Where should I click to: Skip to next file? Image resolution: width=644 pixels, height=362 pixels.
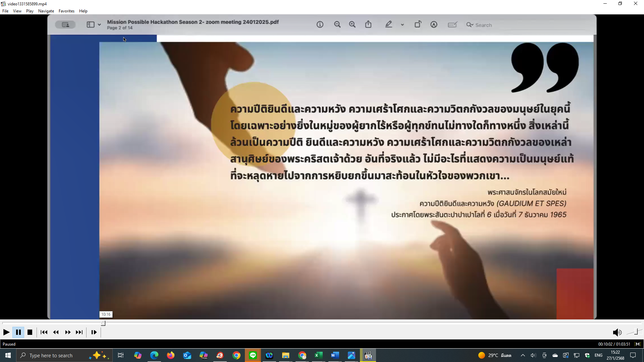(x=79, y=332)
